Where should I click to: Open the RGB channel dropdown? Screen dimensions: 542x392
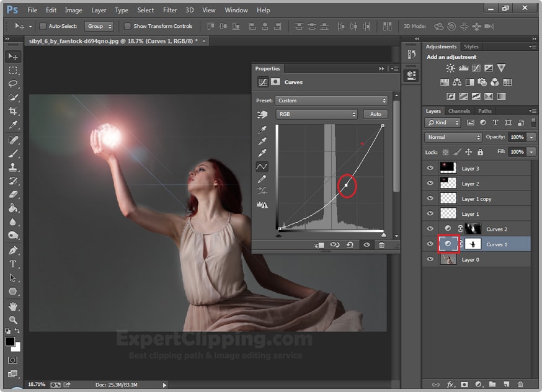317,114
